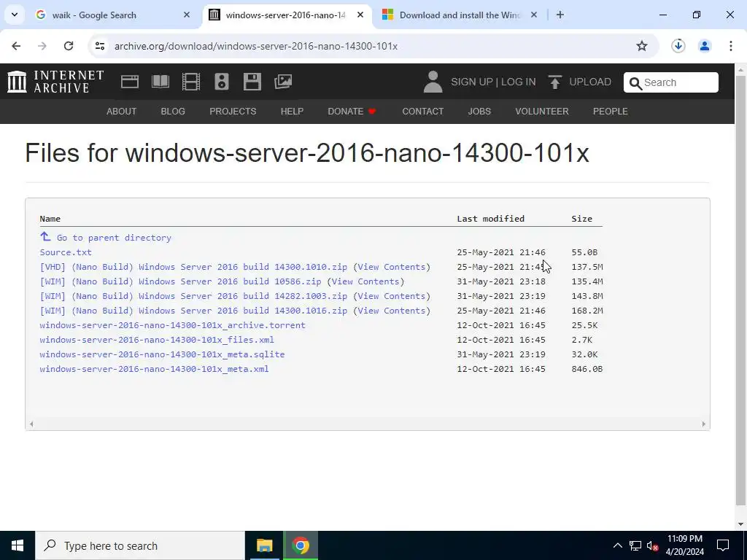Open a new browser tab
This screenshot has width=747, height=560.
click(x=560, y=15)
